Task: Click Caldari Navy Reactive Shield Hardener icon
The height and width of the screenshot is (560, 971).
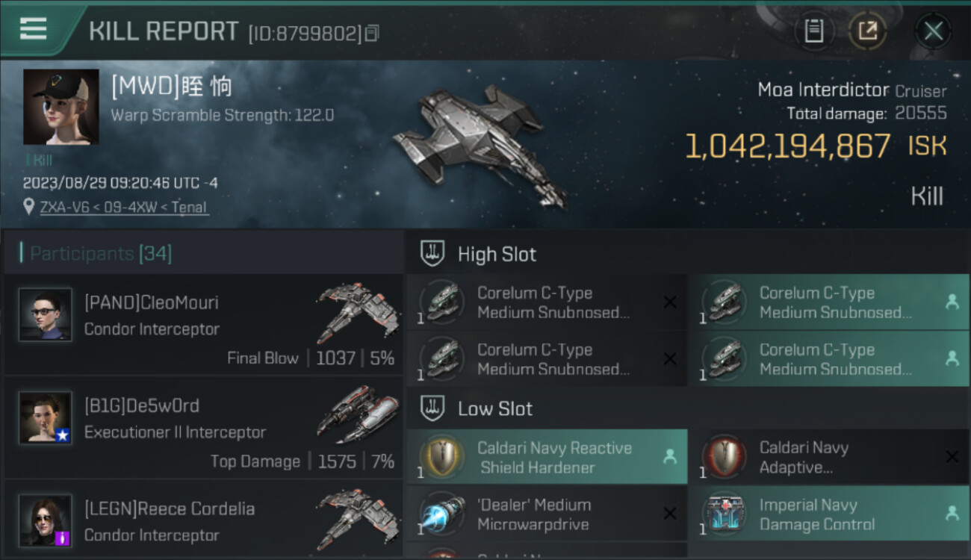Action: tap(442, 457)
